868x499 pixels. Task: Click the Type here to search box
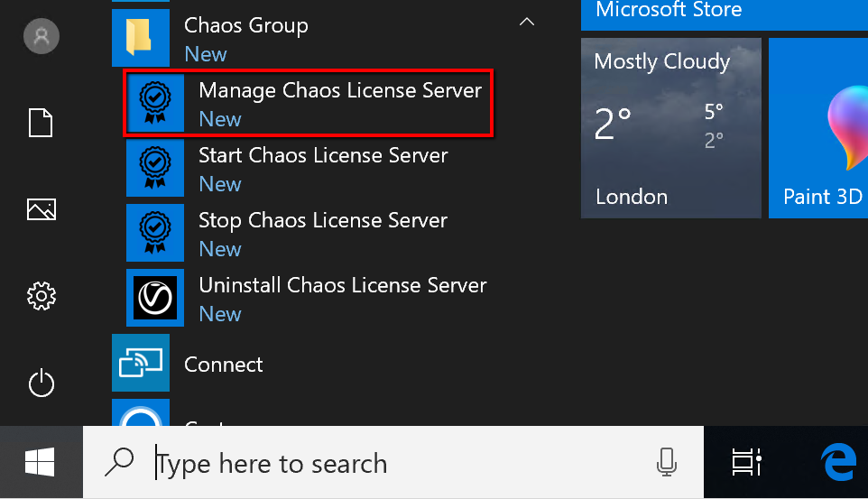click(361, 464)
